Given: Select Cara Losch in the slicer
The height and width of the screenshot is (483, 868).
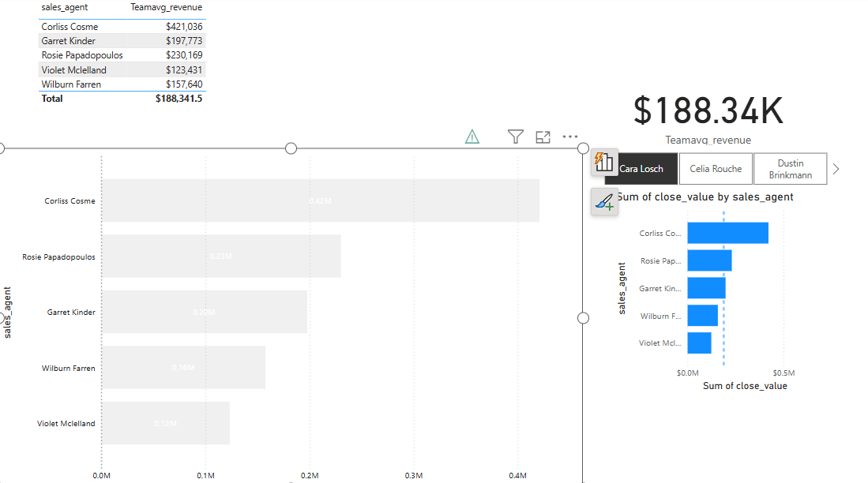Looking at the screenshot, I should [641, 169].
